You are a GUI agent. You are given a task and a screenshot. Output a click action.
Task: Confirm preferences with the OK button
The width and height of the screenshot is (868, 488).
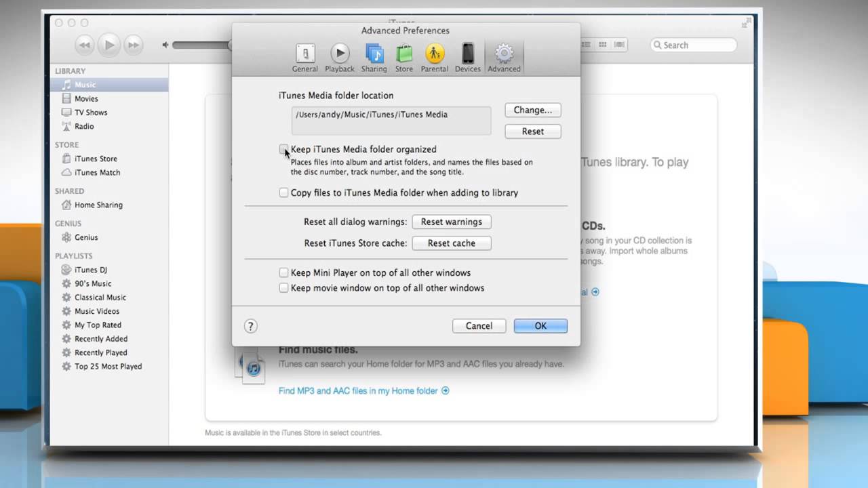click(x=540, y=326)
